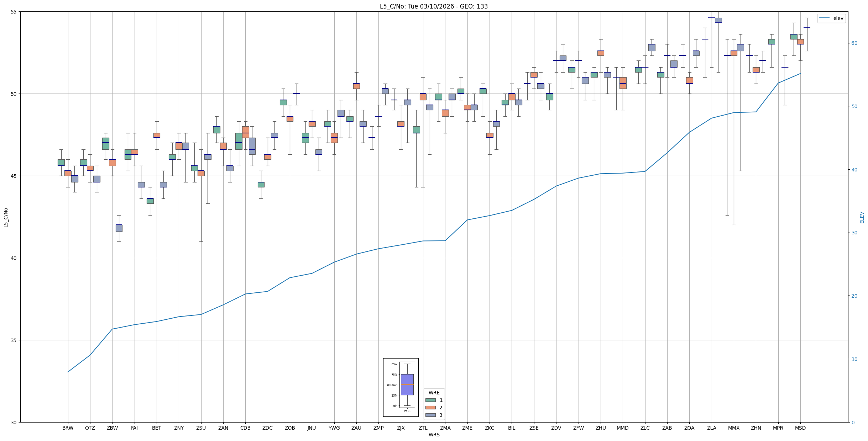Click the MMX station tick label
This screenshot has height=441, width=868.
point(733,428)
